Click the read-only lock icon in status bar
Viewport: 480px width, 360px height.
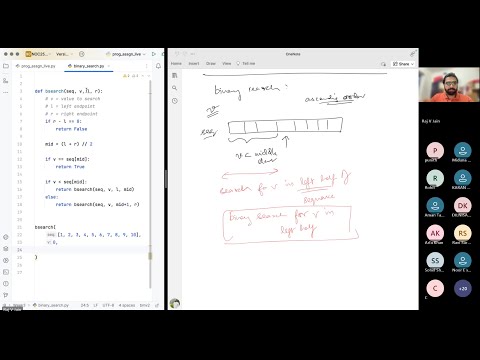click(157, 305)
